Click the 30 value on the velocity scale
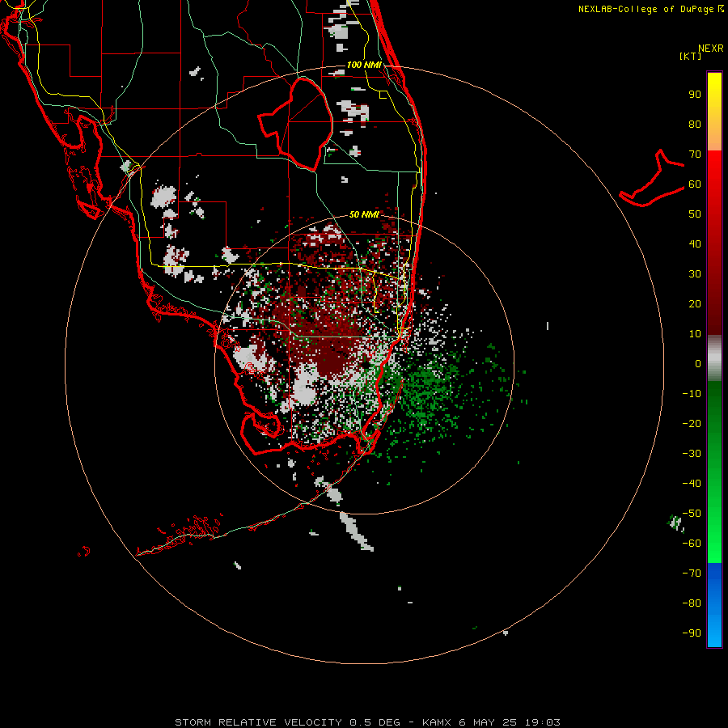 tap(695, 274)
